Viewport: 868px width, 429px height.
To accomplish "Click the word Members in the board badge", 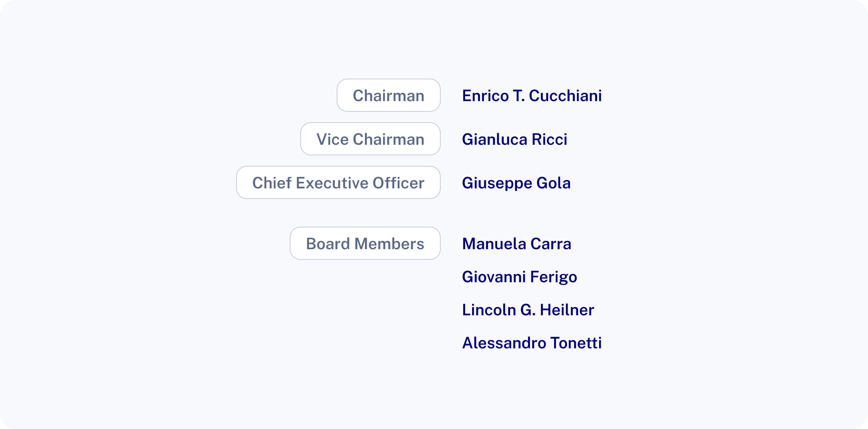I will point(389,244).
